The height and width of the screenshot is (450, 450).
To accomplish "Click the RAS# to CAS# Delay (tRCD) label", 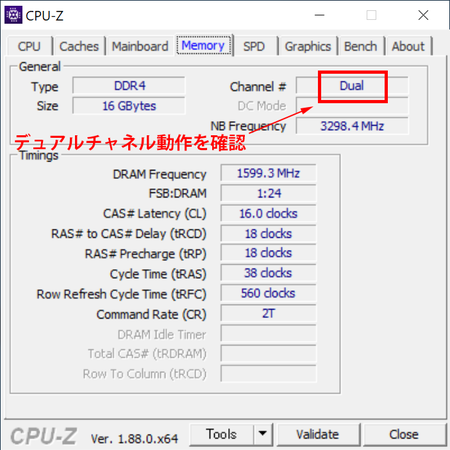I will 129,234.
